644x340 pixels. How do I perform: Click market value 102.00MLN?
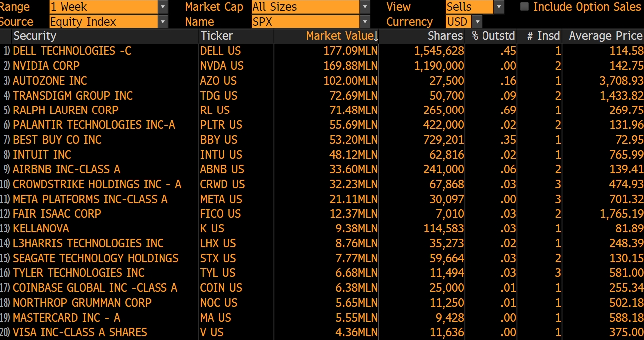[x=351, y=81]
